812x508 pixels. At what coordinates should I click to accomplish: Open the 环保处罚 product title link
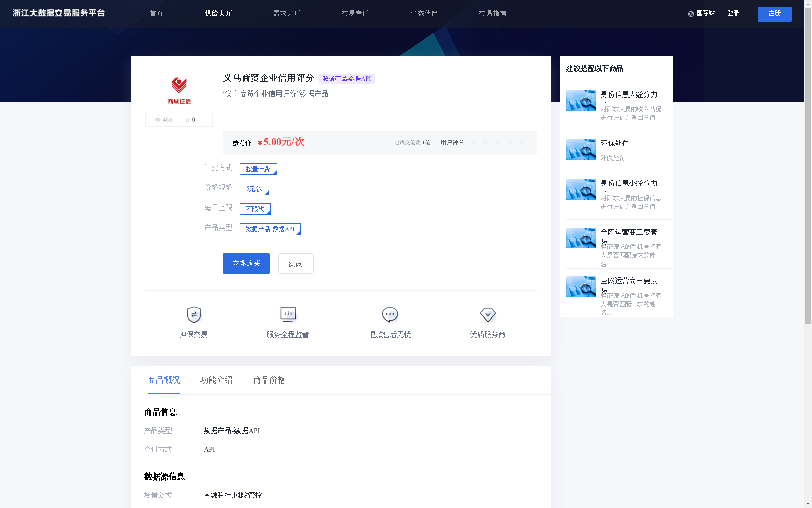pos(615,143)
